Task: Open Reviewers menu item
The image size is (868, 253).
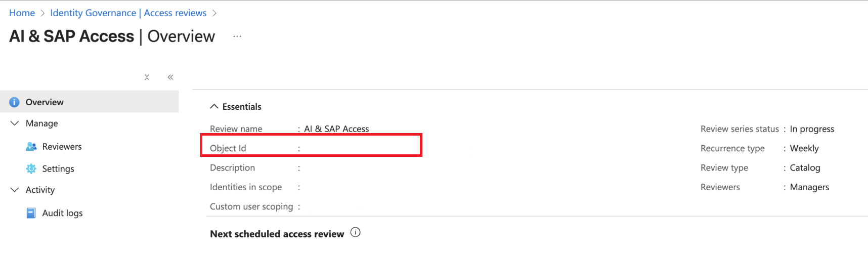Action: 62,147
